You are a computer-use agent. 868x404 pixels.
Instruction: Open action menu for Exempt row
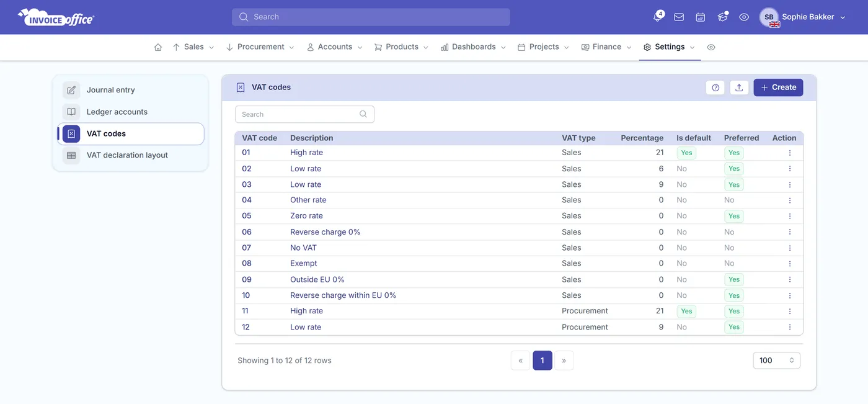click(790, 264)
